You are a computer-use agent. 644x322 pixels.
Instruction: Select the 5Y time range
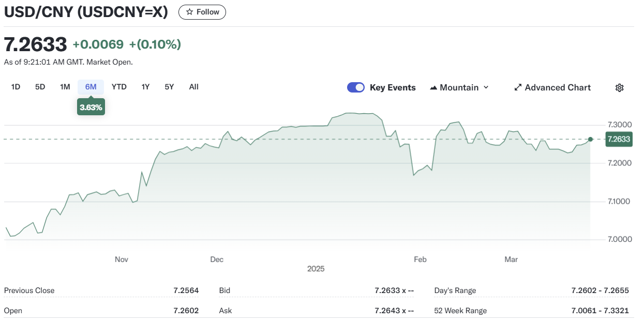coord(169,87)
